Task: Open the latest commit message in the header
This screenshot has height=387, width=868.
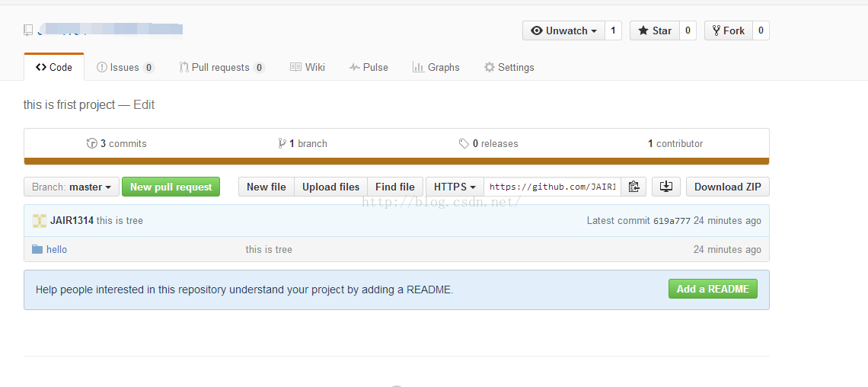Action: coord(120,220)
